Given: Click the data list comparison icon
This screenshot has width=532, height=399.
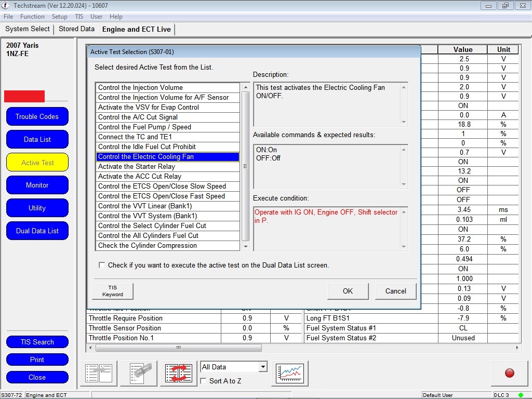Looking at the screenshot, I should [98, 372].
